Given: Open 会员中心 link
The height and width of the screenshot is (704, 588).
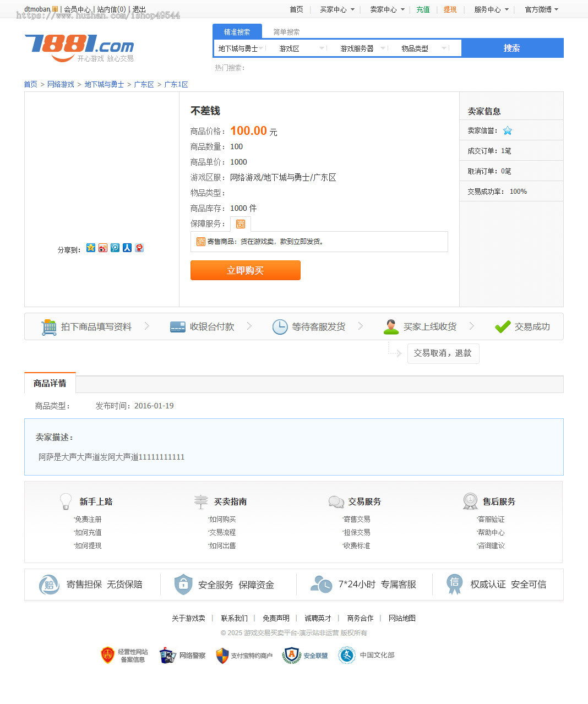Looking at the screenshot, I should (x=77, y=9).
